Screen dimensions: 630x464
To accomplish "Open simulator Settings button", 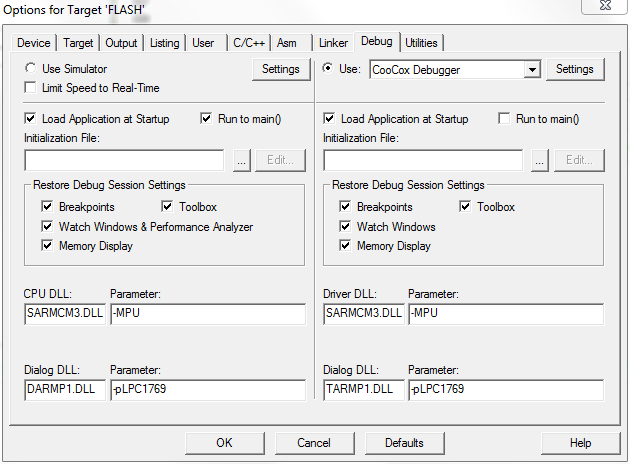I will click(281, 69).
